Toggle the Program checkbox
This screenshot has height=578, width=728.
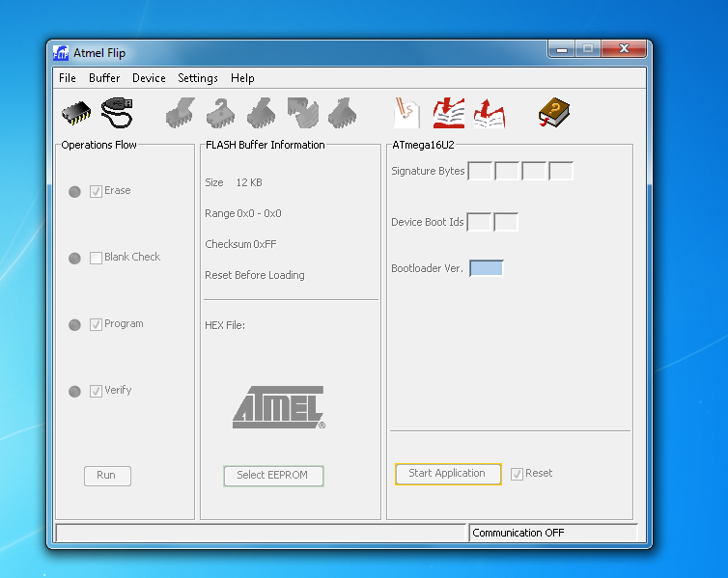[96, 324]
